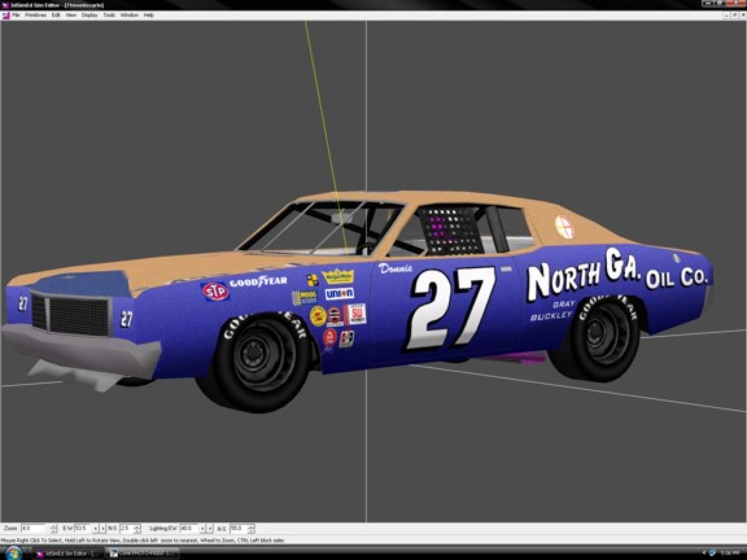The height and width of the screenshot is (560, 747).
Task: Switch to Corel PHOTO-PAINT taskbar button
Action: click(140, 553)
